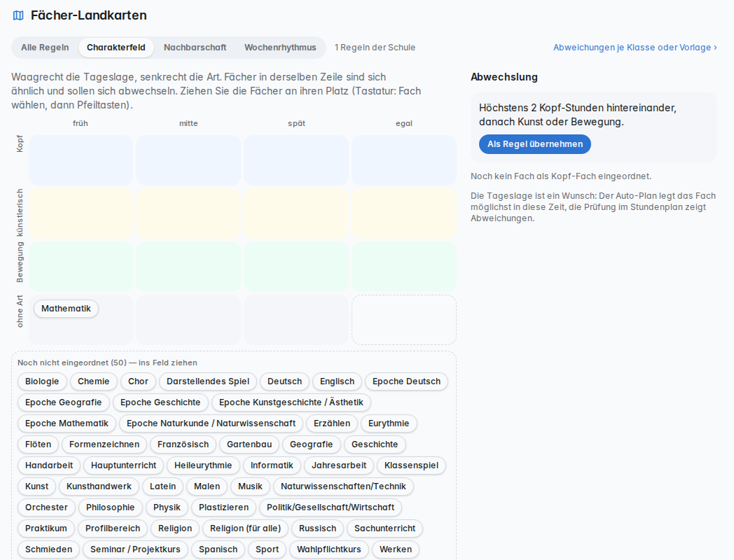
Task: Select the Wahlpflichtkurs chip
Action: [329, 549]
